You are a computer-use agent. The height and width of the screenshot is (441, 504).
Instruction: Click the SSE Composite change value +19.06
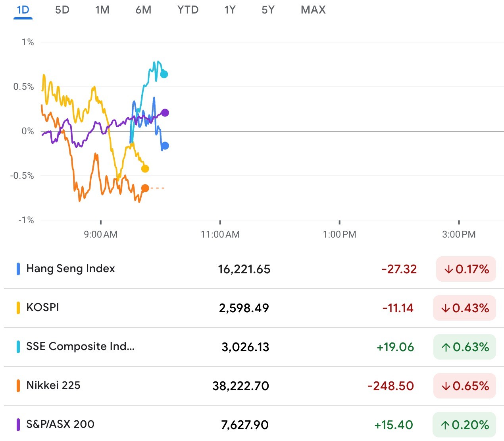click(x=395, y=347)
